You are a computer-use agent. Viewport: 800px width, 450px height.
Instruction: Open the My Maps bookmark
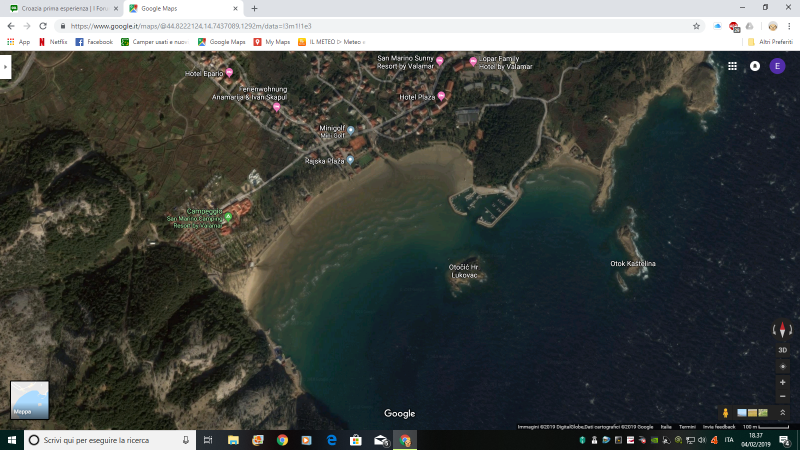pyautogui.click(x=272, y=42)
